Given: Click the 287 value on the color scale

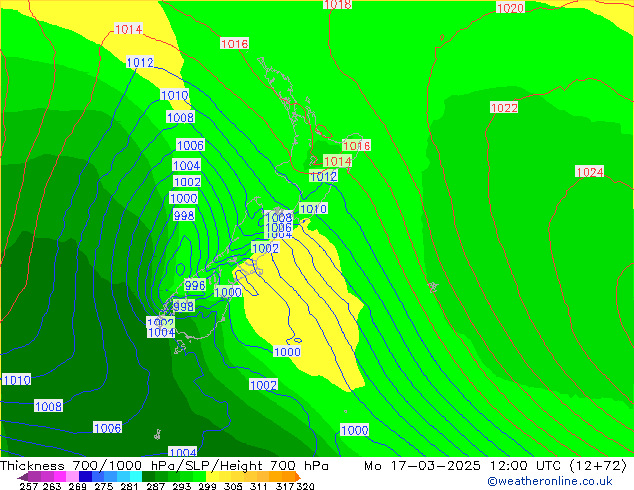Looking at the screenshot, I should point(155,486).
